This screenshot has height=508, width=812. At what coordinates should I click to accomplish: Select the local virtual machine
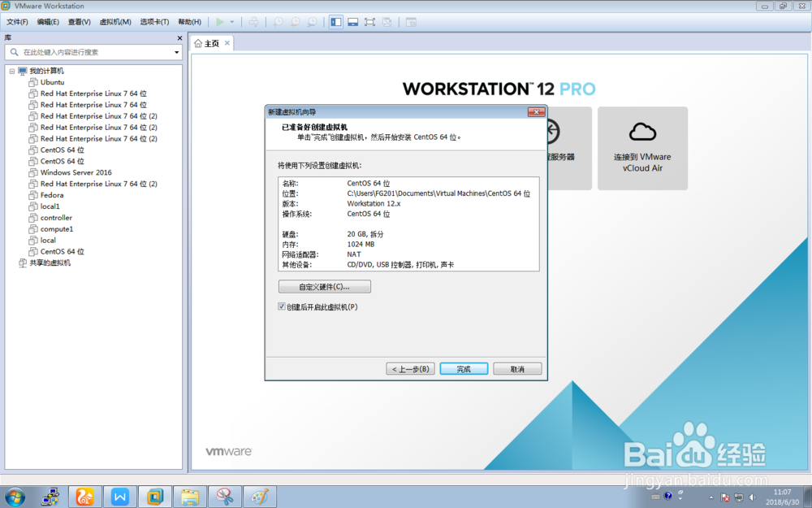coord(48,241)
